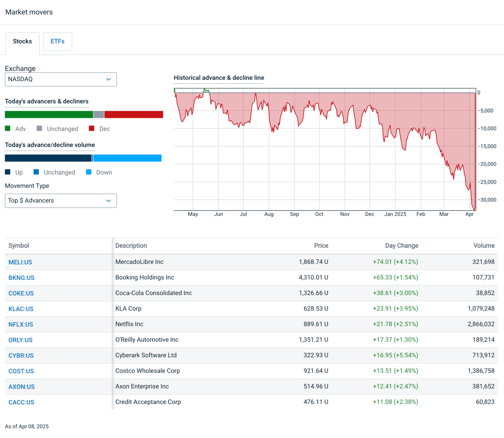
Task: Click the volume value 2,866,032
Action: 481,324
